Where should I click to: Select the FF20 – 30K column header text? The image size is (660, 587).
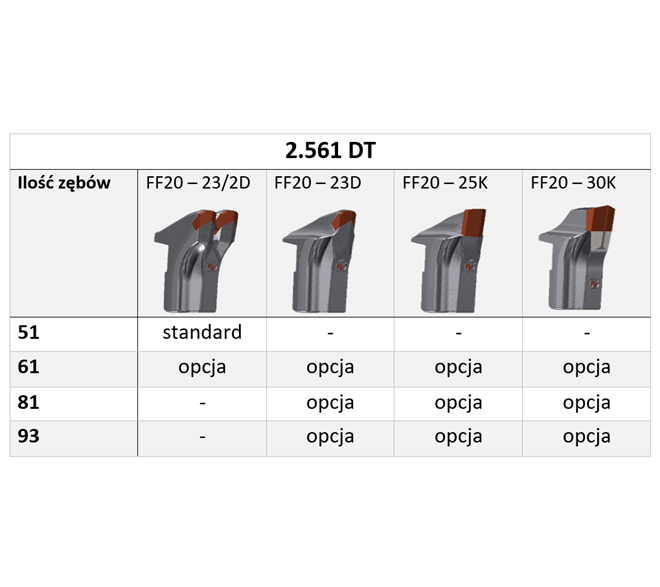click(574, 183)
